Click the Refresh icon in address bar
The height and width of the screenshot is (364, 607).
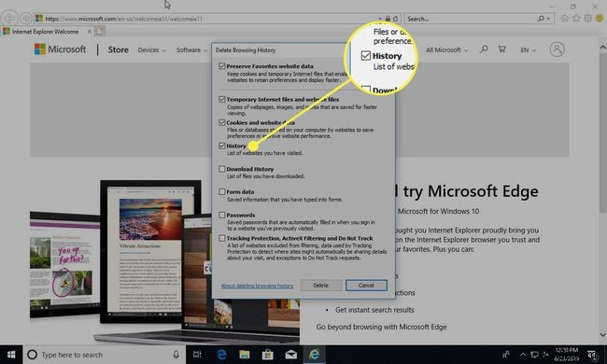(x=396, y=19)
